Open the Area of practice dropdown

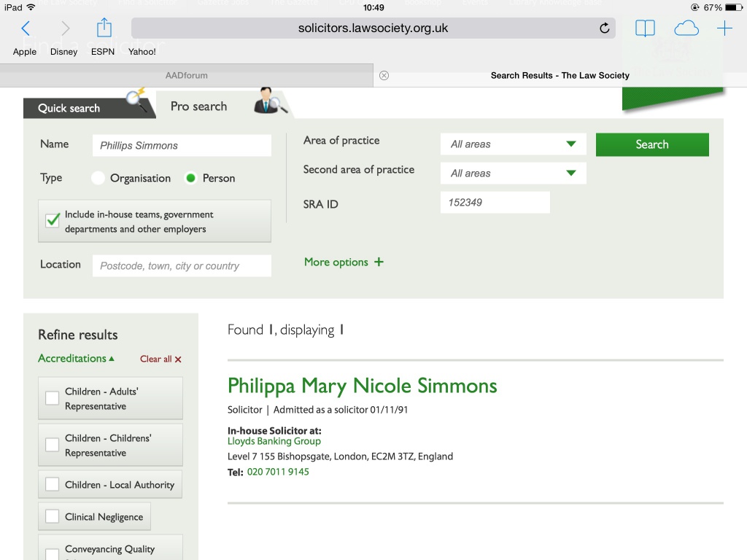[513, 144]
